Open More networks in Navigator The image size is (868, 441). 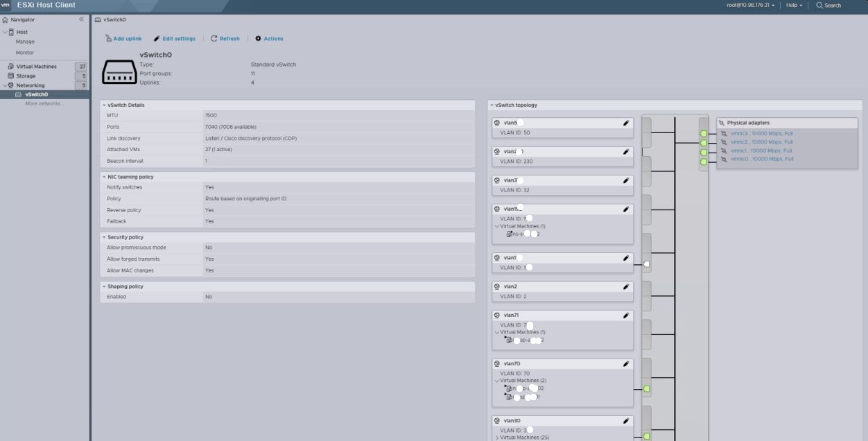coord(44,103)
